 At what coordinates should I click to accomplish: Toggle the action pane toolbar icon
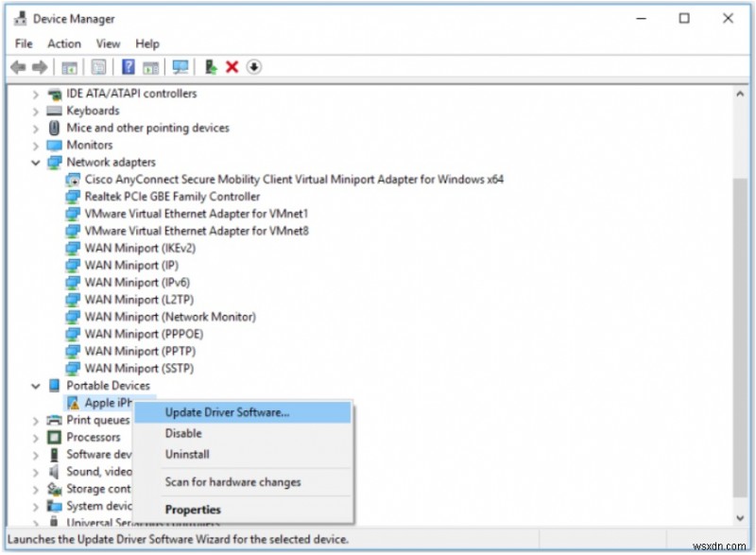click(151, 67)
